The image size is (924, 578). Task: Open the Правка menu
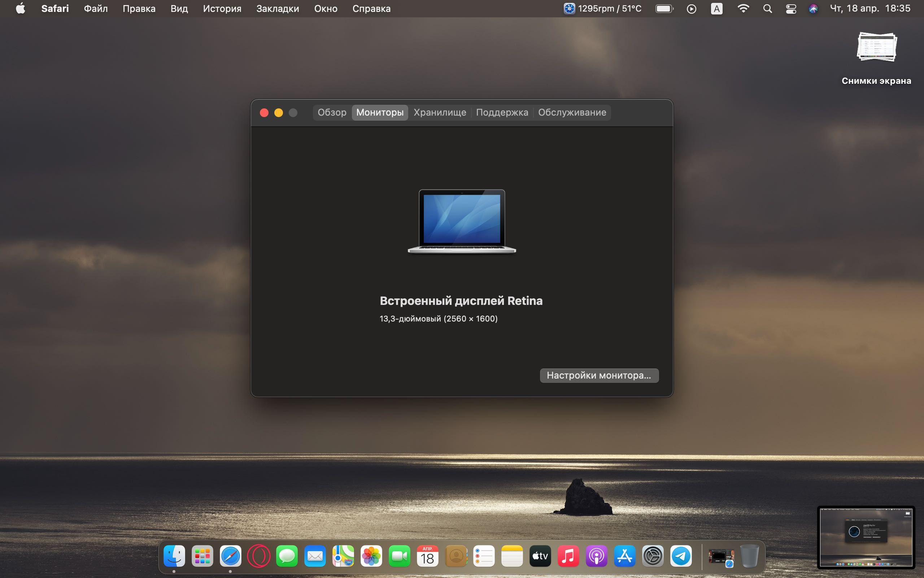[x=139, y=8]
